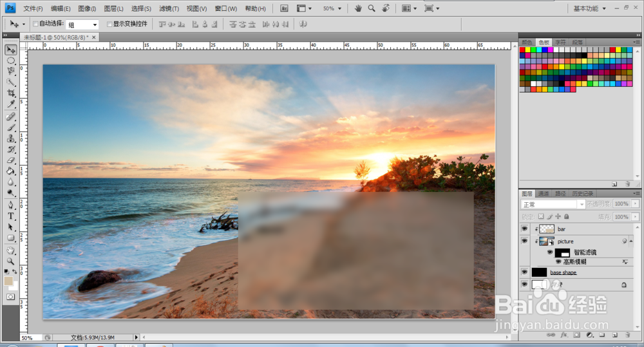This screenshot has width=644, height=347.
Task: Create a new layer group
Action: click(x=601, y=335)
